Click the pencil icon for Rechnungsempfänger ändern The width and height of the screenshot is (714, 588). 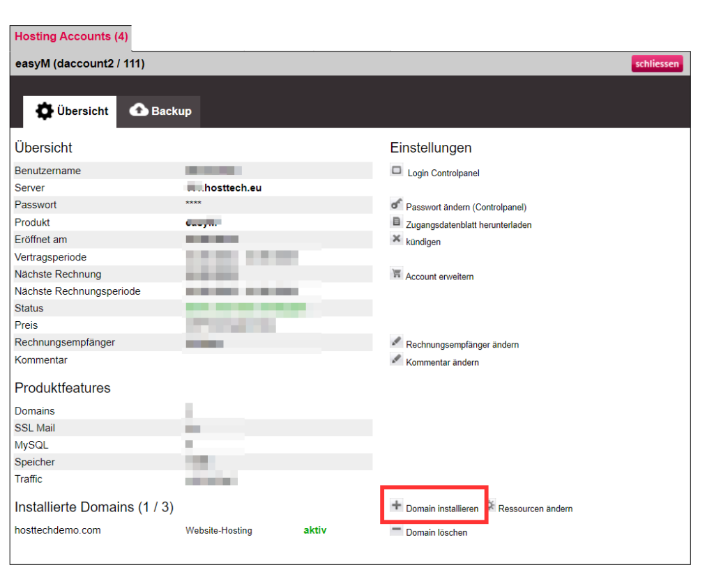tap(396, 342)
